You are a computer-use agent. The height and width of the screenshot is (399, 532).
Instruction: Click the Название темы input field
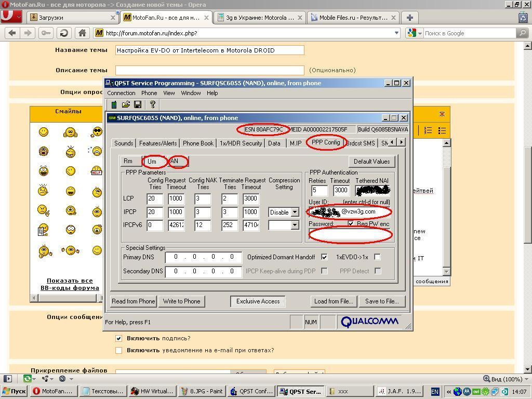(x=210, y=50)
